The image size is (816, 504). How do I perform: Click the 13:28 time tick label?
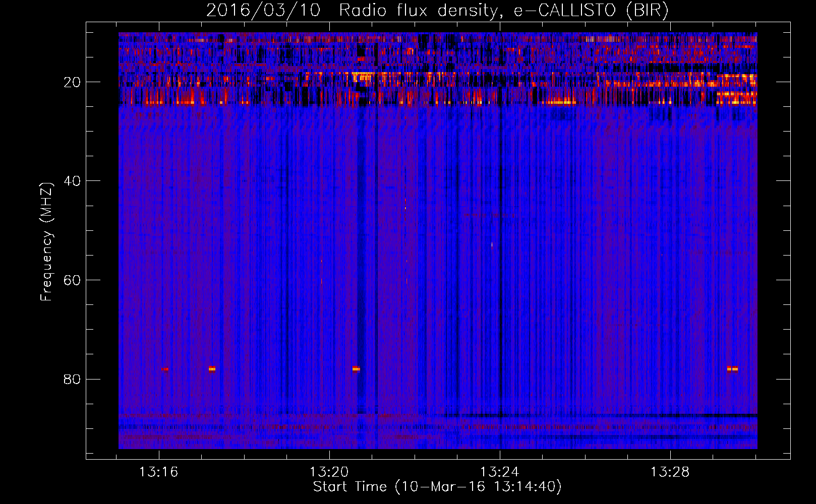(670, 472)
